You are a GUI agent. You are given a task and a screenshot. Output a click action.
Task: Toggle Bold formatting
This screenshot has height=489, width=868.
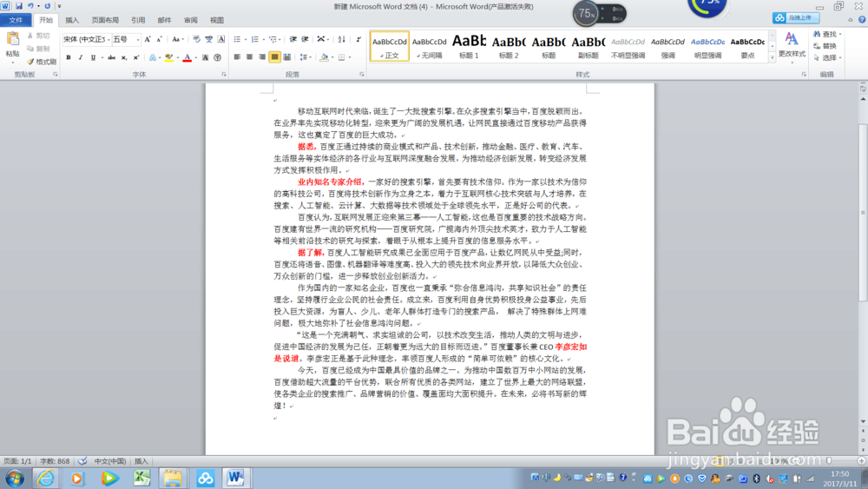69,57
